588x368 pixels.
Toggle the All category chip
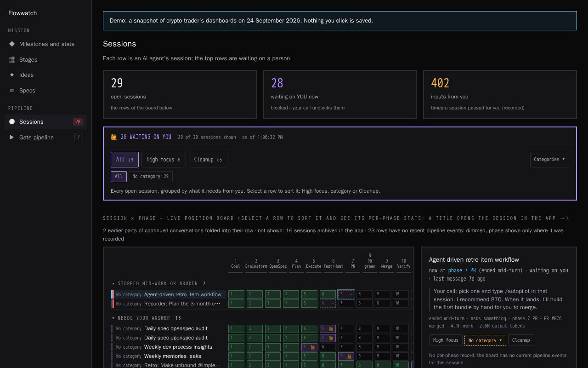119,177
